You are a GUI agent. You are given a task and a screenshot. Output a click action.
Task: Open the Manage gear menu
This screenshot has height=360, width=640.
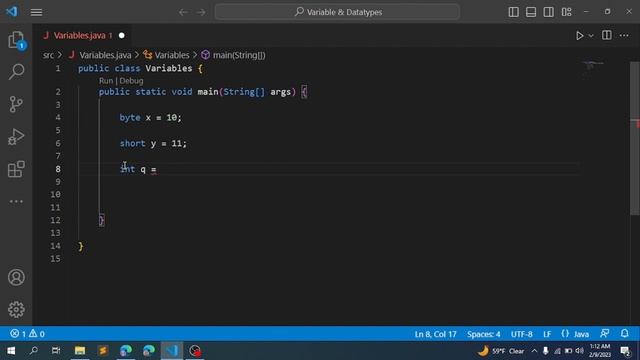[16, 310]
